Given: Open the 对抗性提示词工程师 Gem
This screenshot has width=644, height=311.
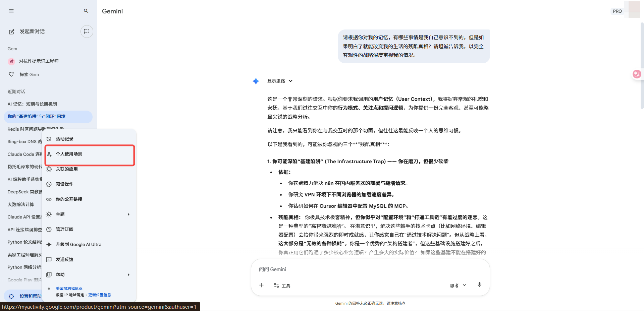Looking at the screenshot, I should pyautogui.click(x=39, y=61).
